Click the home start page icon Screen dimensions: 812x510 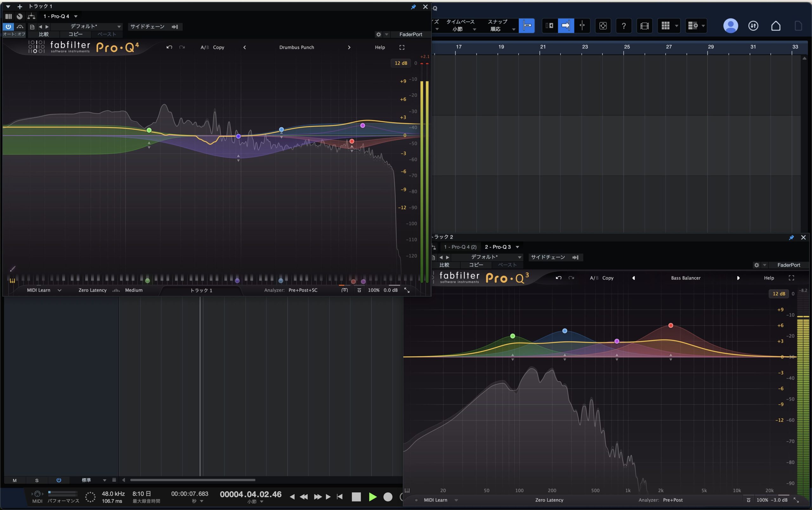pyautogui.click(x=776, y=26)
